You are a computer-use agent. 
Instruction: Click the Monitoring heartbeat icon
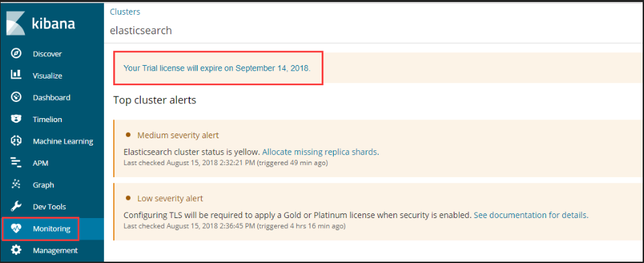(16, 229)
